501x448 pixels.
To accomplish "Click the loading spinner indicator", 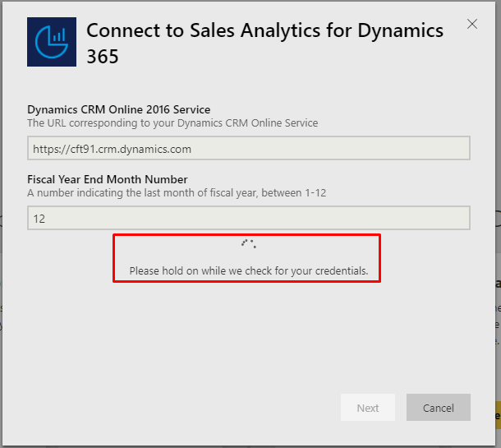I will pyautogui.click(x=249, y=243).
